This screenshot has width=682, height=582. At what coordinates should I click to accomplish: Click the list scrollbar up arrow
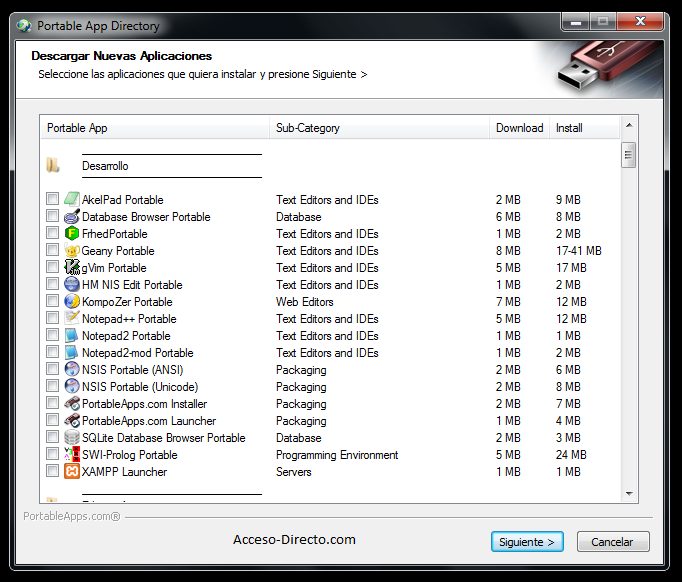pyautogui.click(x=629, y=125)
